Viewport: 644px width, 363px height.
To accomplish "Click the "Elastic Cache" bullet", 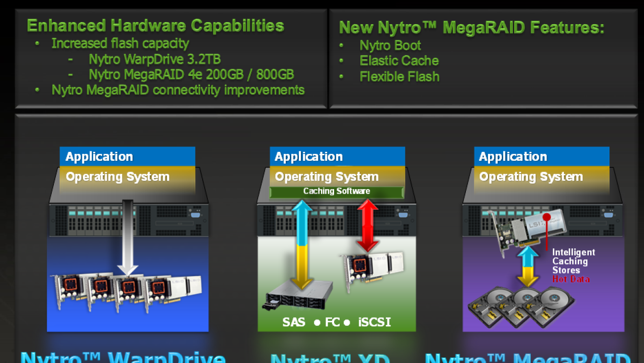I will pyautogui.click(x=399, y=61).
